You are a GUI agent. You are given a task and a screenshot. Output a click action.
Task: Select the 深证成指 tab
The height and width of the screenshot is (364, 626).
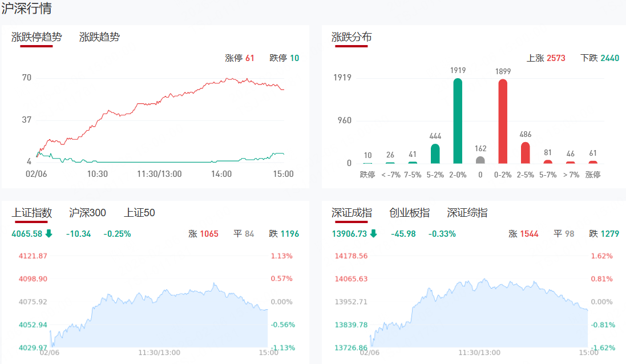click(x=352, y=213)
